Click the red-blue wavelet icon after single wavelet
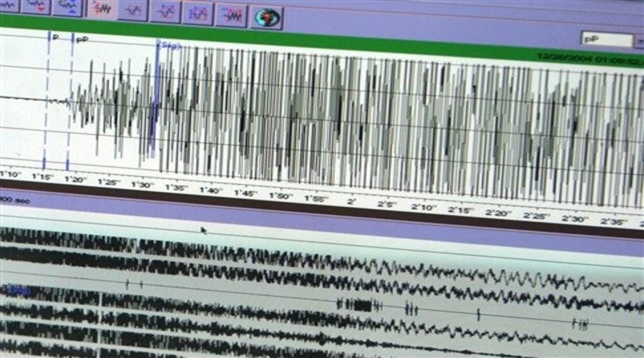The image size is (644, 358). click(x=165, y=12)
